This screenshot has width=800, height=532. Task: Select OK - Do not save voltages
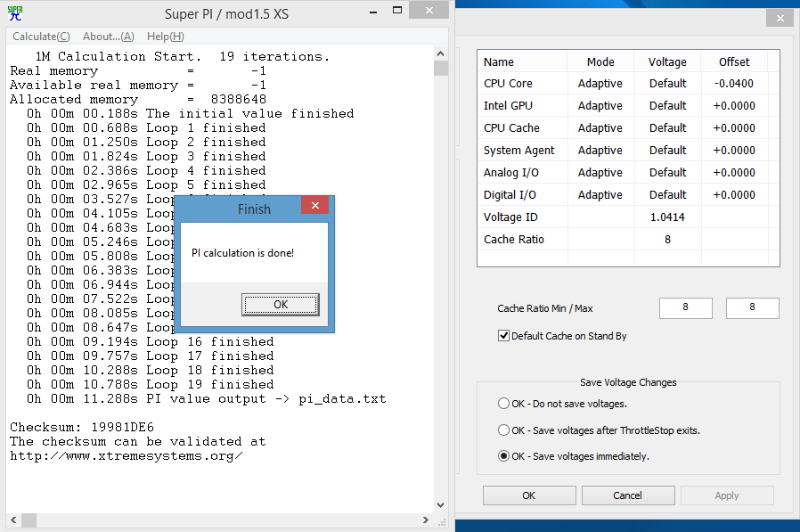(503, 404)
